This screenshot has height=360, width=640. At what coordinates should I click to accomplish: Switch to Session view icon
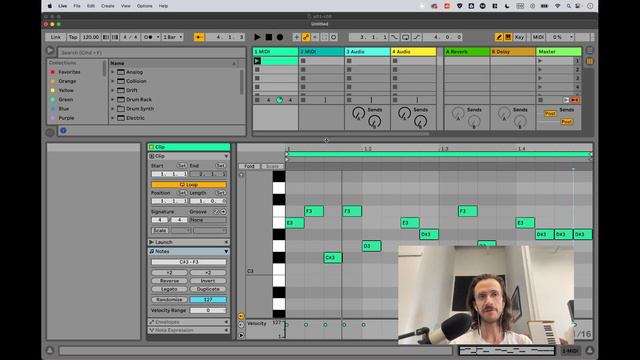coord(590,61)
